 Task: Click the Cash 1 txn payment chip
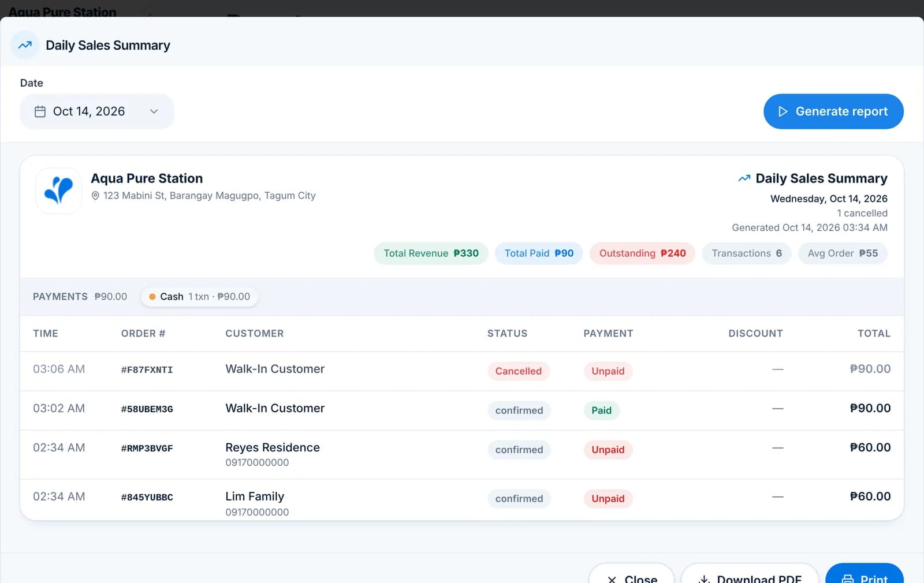[x=199, y=297]
